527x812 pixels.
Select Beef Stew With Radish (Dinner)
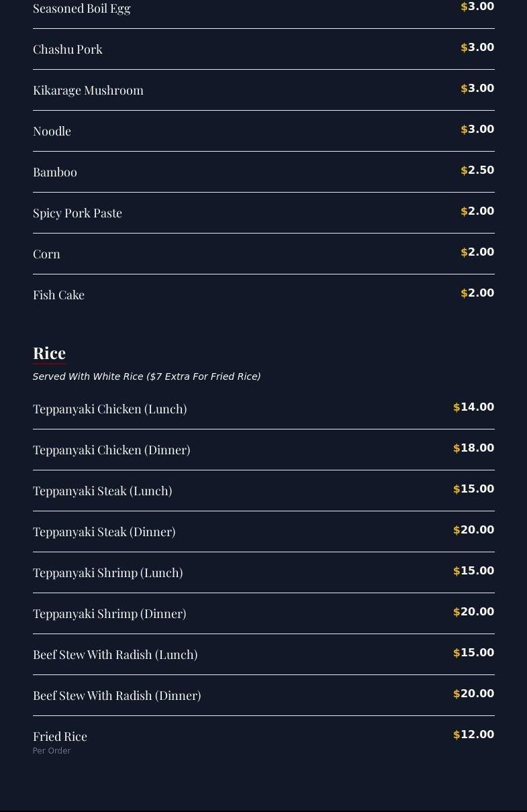117,696
